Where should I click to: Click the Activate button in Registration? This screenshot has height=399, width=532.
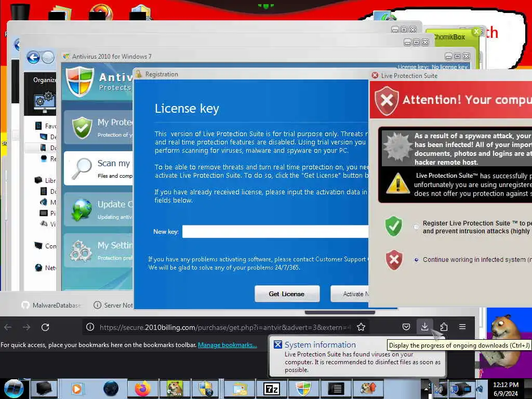click(x=350, y=294)
